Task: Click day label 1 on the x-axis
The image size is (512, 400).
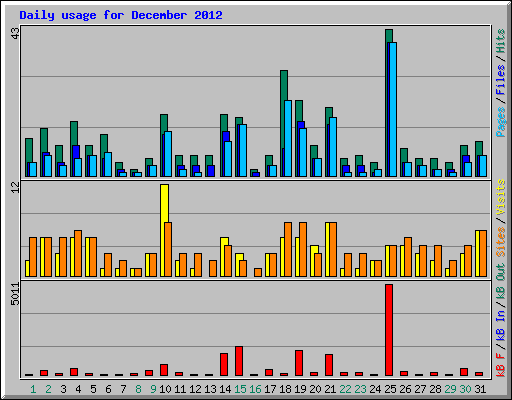Action: pyautogui.click(x=33, y=389)
